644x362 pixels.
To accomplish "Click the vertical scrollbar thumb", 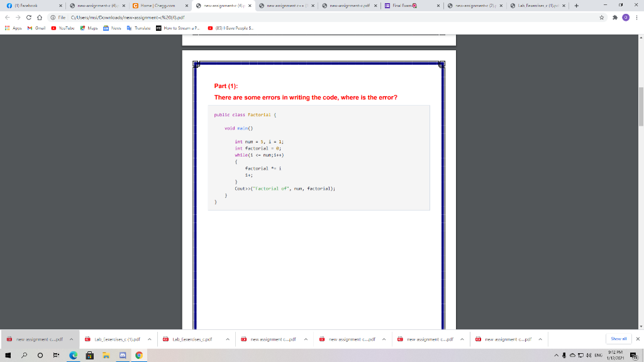I will [x=641, y=107].
